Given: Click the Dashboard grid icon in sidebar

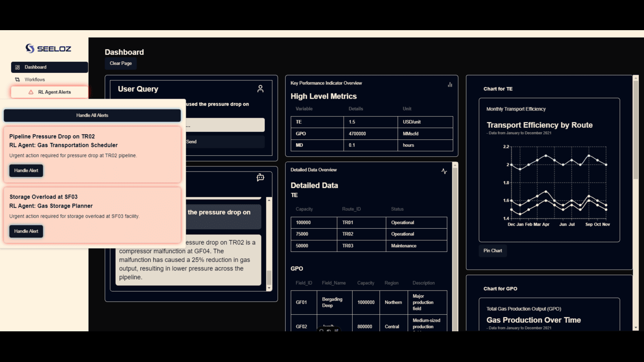Looking at the screenshot, I should [18, 67].
